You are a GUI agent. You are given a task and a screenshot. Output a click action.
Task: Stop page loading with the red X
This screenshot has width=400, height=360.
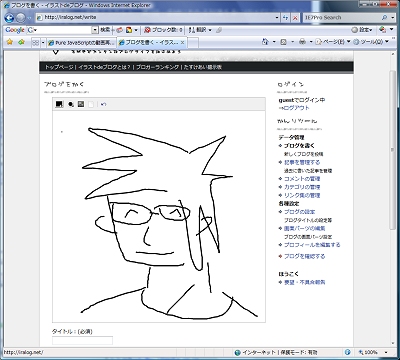[x=295, y=18]
